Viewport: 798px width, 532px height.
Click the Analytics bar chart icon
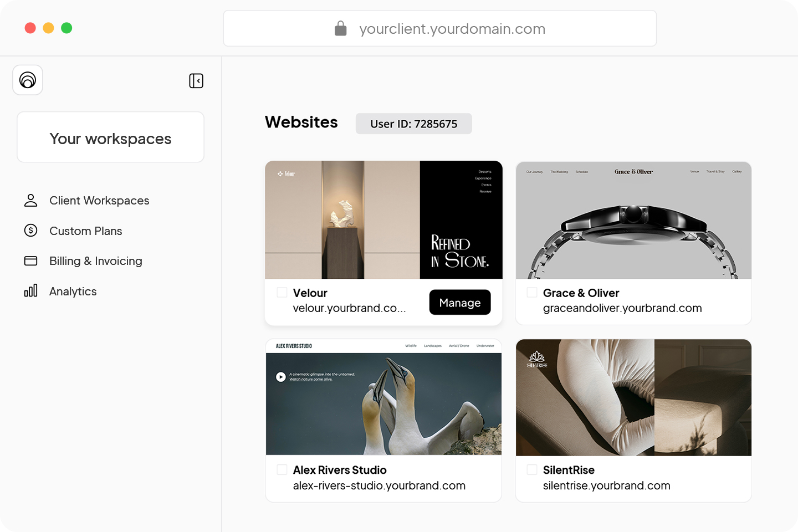(x=31, y=291)
